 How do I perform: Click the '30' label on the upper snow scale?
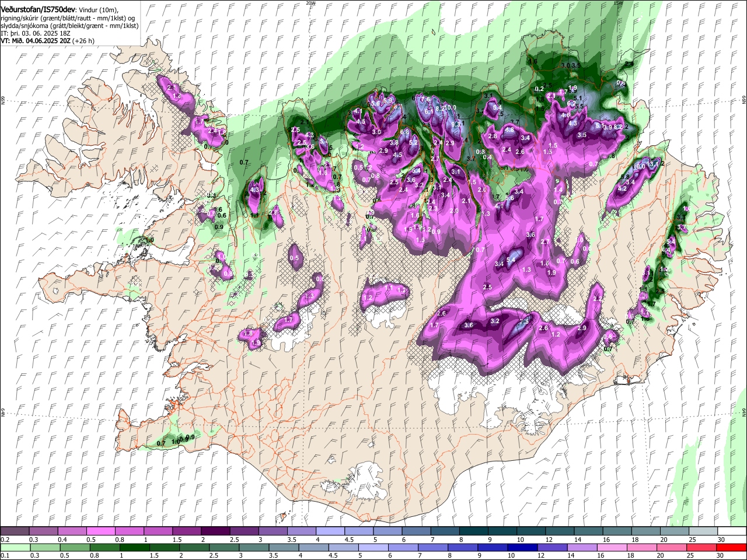pos(721,540)
